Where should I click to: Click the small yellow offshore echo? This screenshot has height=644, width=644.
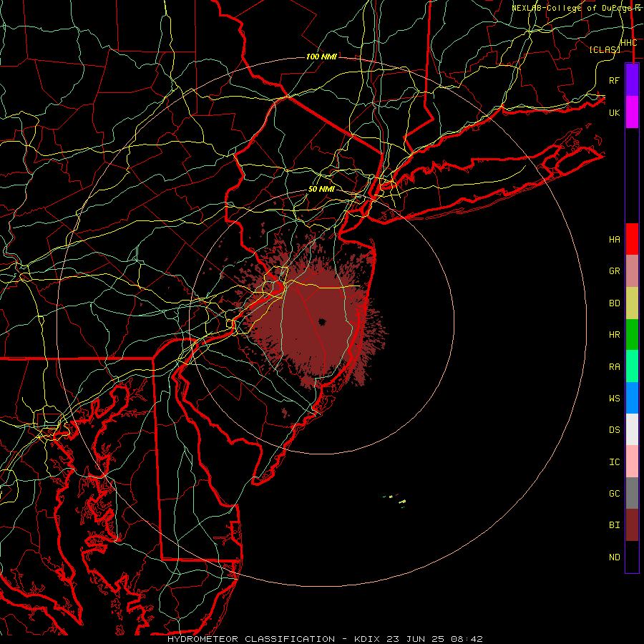(402, 502)
